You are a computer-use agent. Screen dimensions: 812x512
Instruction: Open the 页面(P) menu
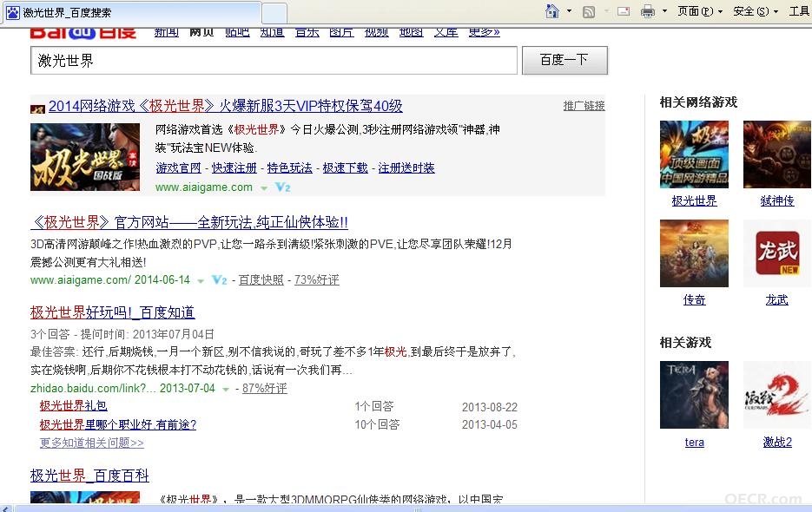(700, 11)
